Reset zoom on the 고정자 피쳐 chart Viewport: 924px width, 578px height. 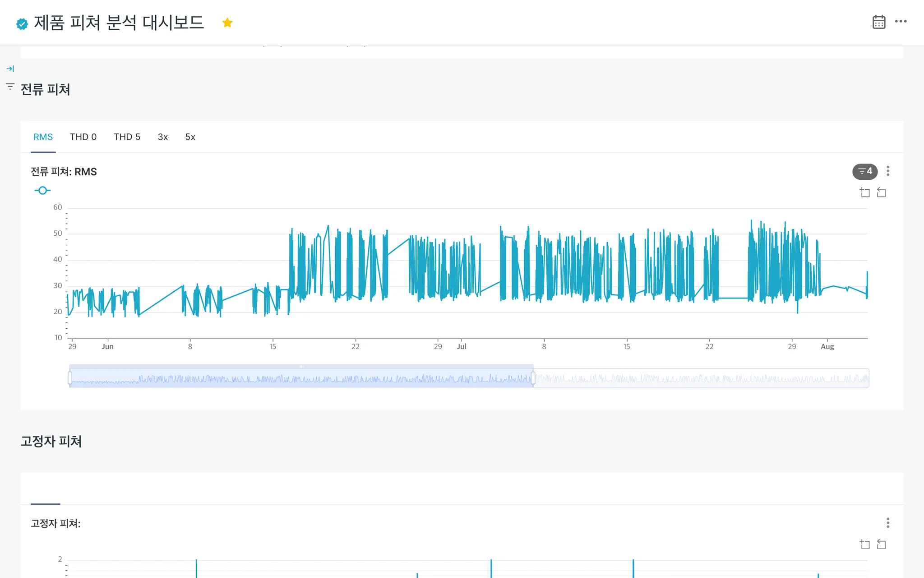click(x=881, y=545)
